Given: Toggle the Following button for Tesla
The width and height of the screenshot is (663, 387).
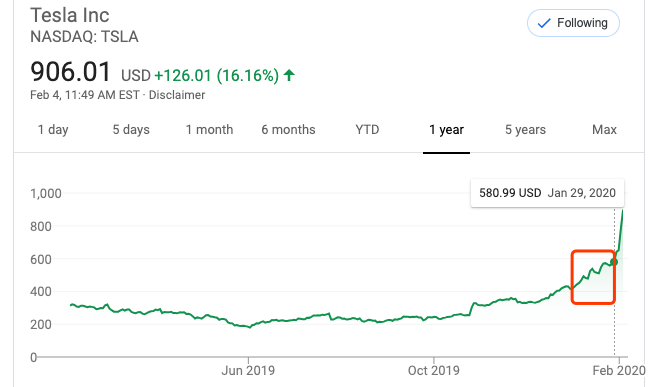Looking at the screenshot, I should (573, 23).
